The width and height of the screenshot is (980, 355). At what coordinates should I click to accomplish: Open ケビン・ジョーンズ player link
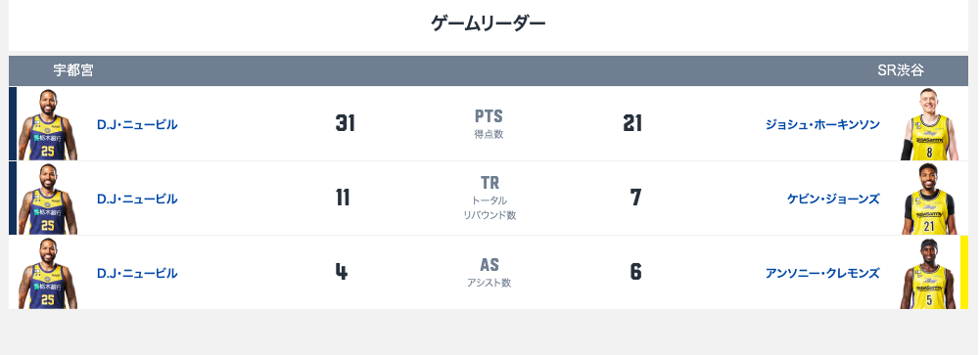833,200
